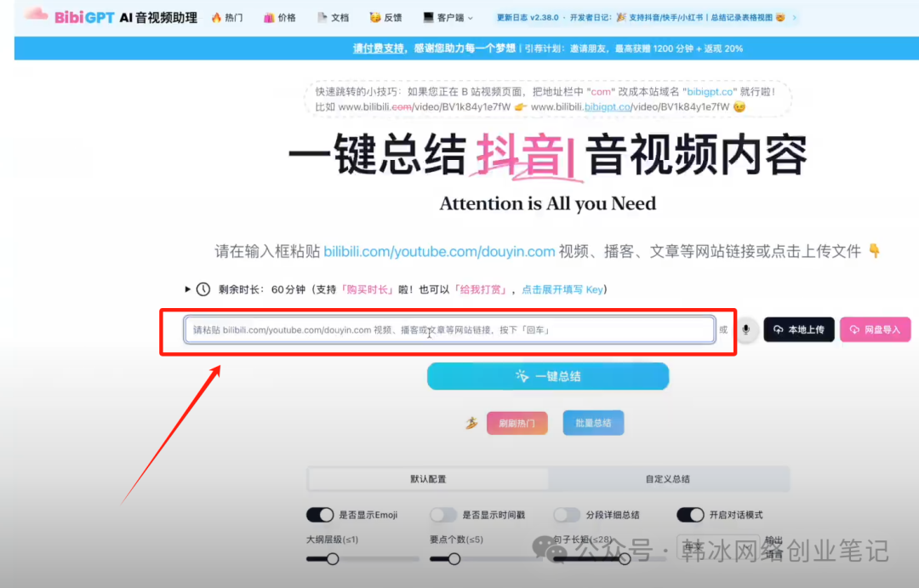Click the 'Attention is All you Need' subtitle
Screen dimensions: 919x588
(x=548, y=203)
